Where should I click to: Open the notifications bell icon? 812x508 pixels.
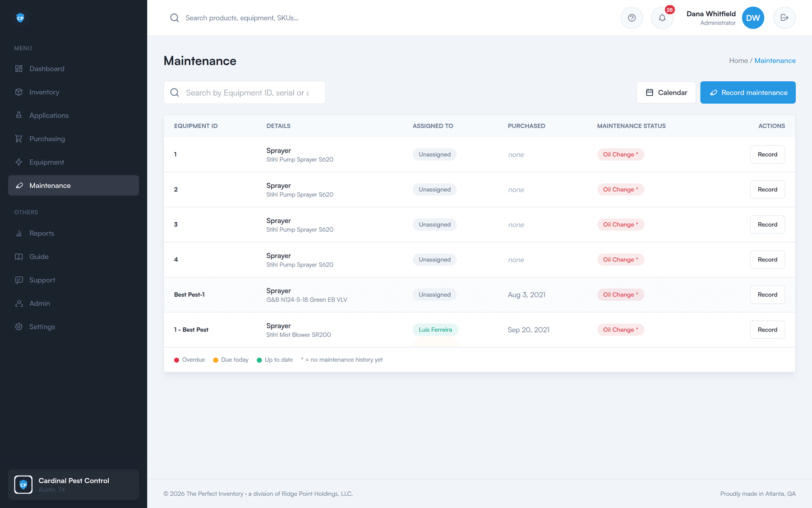click(x=662, y=18)
